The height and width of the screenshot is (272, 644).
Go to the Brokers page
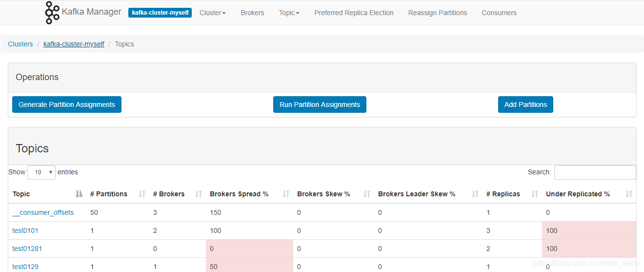[x=252, y=13]
